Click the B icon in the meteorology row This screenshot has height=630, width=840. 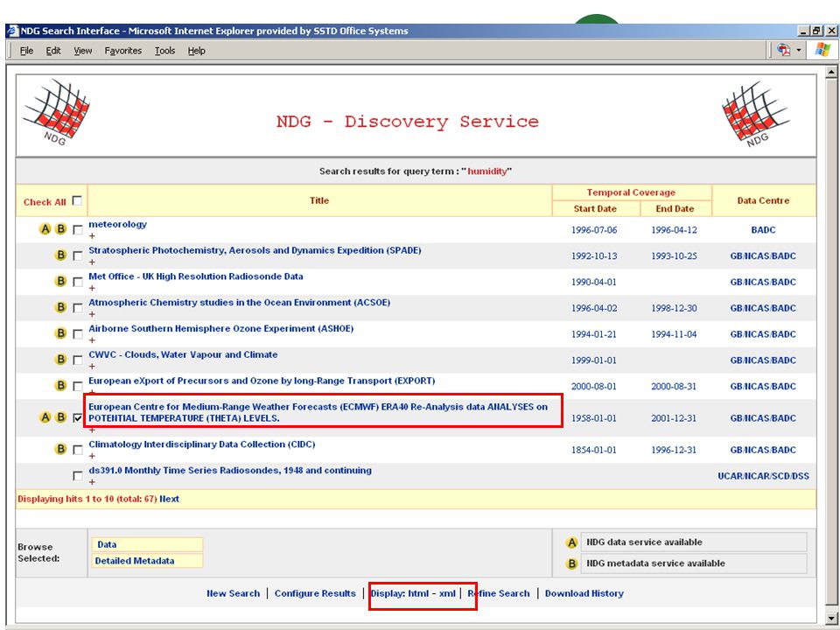tap(61, 229)
